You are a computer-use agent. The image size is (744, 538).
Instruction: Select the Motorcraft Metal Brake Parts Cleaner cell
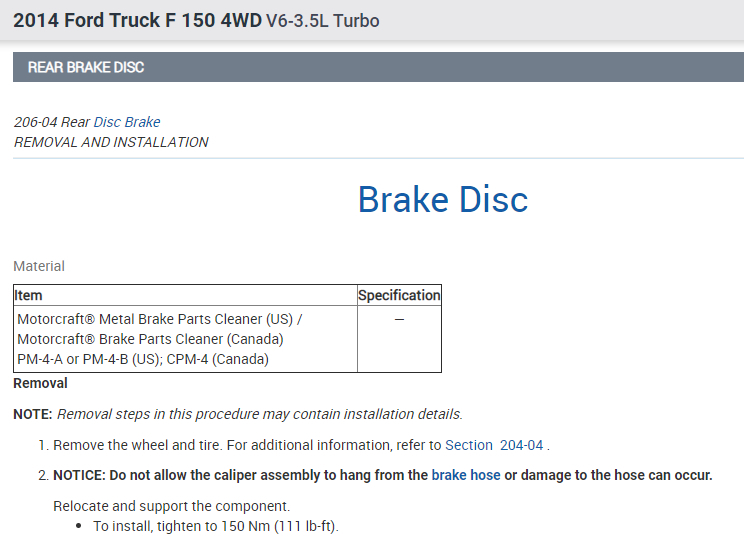[160, 319]
